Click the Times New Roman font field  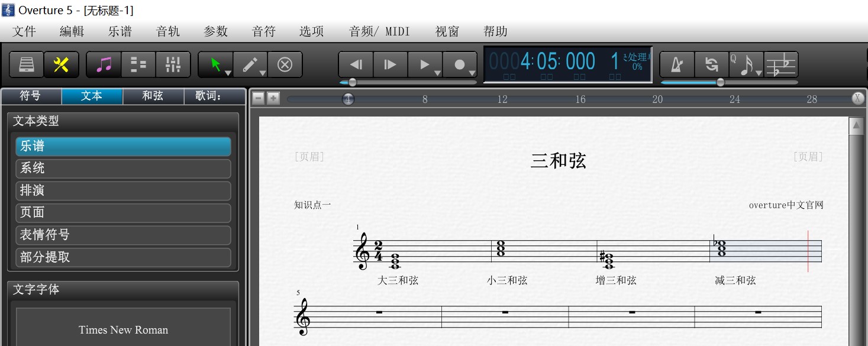click(x=122, y=329)
